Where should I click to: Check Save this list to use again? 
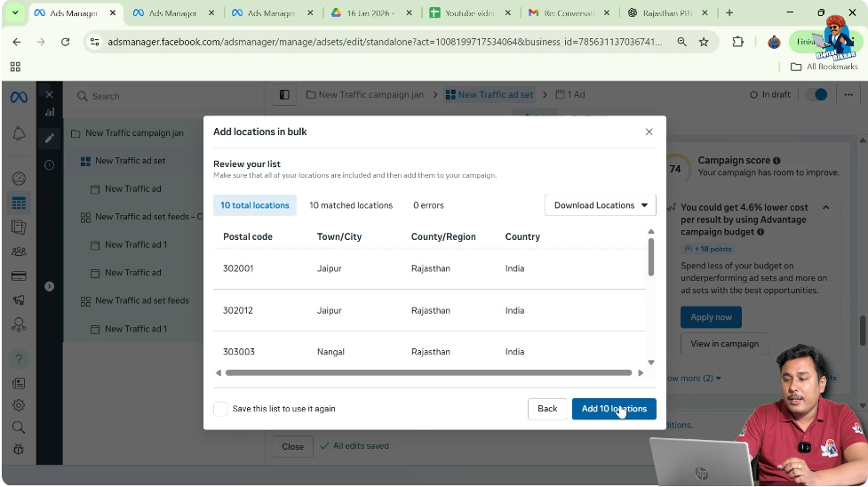(221, 409)
